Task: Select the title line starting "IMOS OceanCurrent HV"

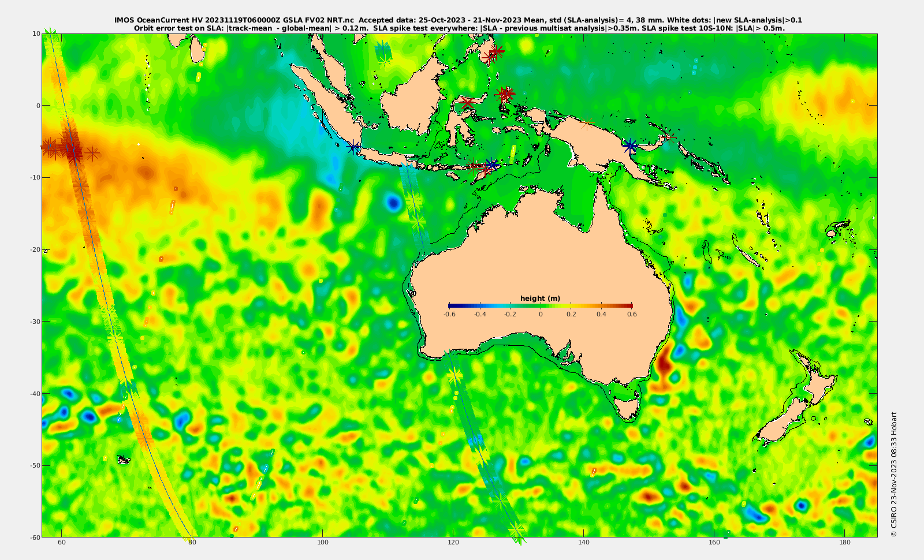Action: point(458,20)
